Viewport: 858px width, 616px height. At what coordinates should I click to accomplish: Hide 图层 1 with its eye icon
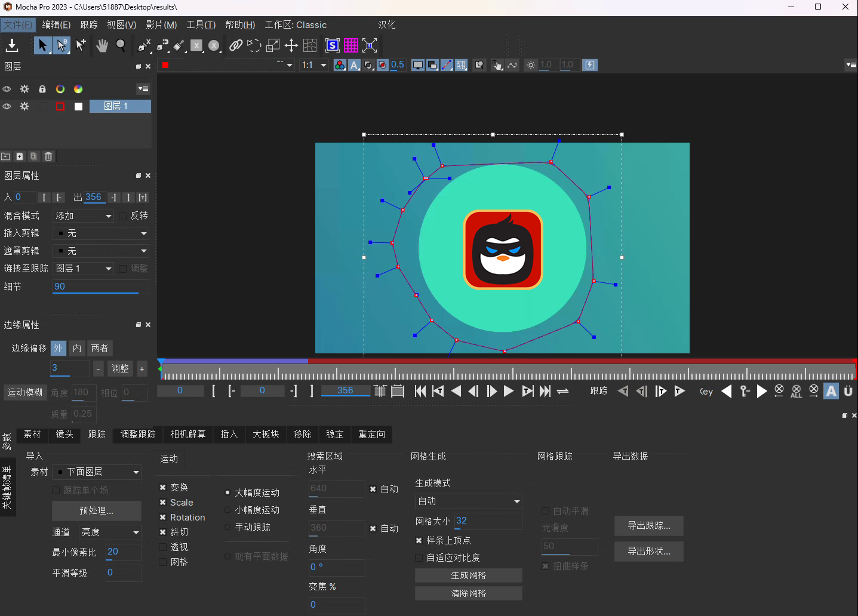tap(7, 106)
